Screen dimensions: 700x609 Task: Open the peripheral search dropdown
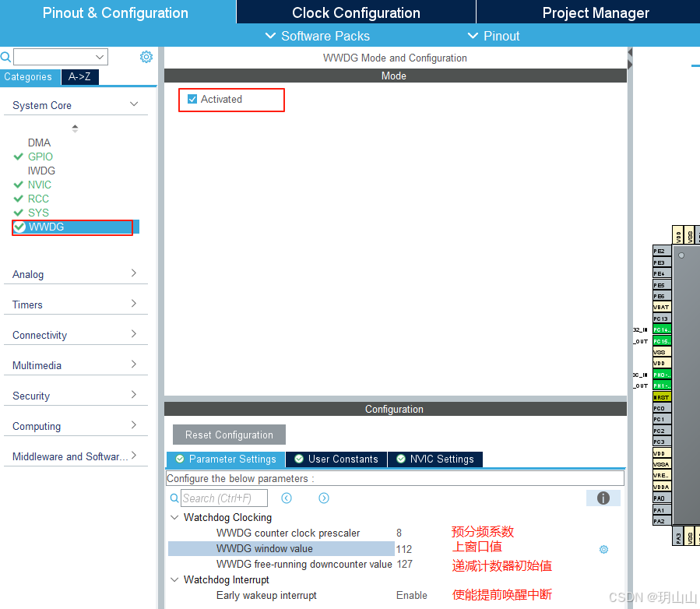click(x=100, y=57)
